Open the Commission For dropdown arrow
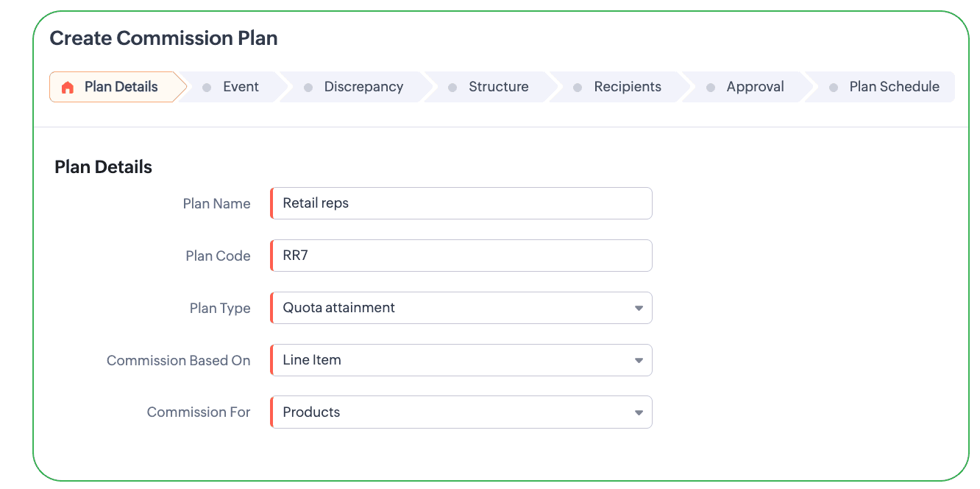Screen dimensions: 980x489 tap(639, 412)
